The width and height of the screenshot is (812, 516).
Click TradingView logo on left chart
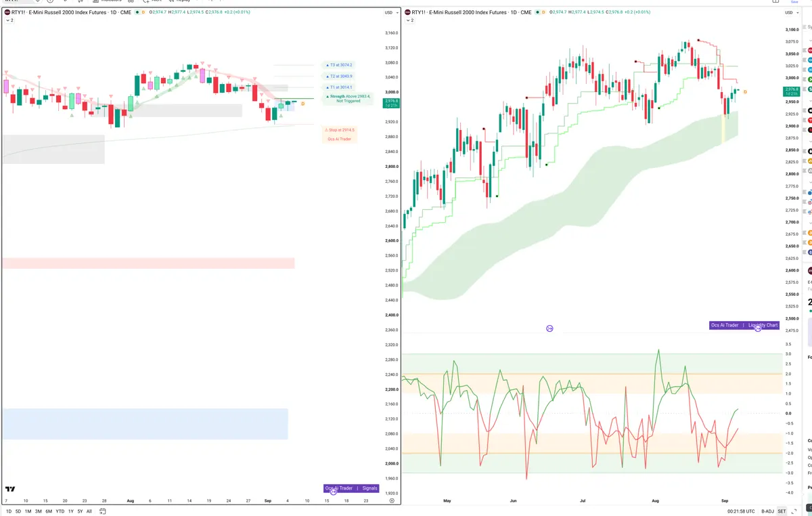click(x=10, y=489)
